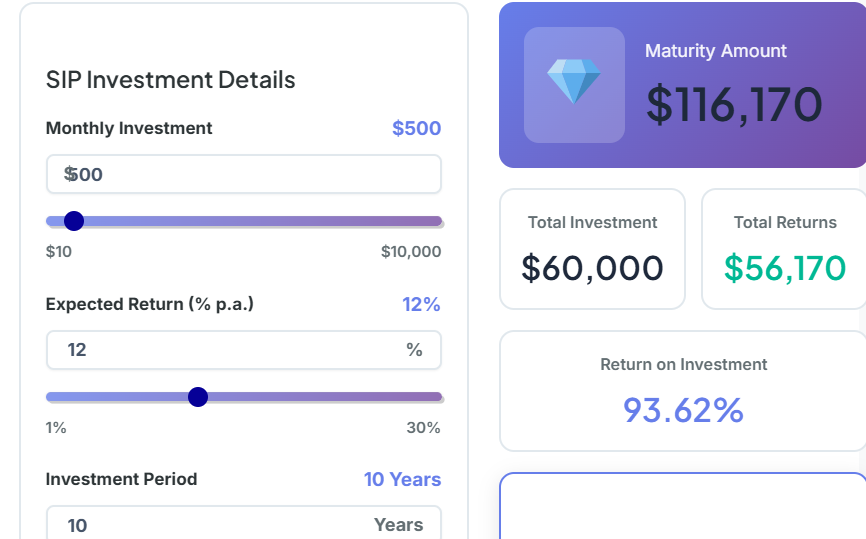
Task: Click the blue $500 value label
Action: (x=416, y=128)
